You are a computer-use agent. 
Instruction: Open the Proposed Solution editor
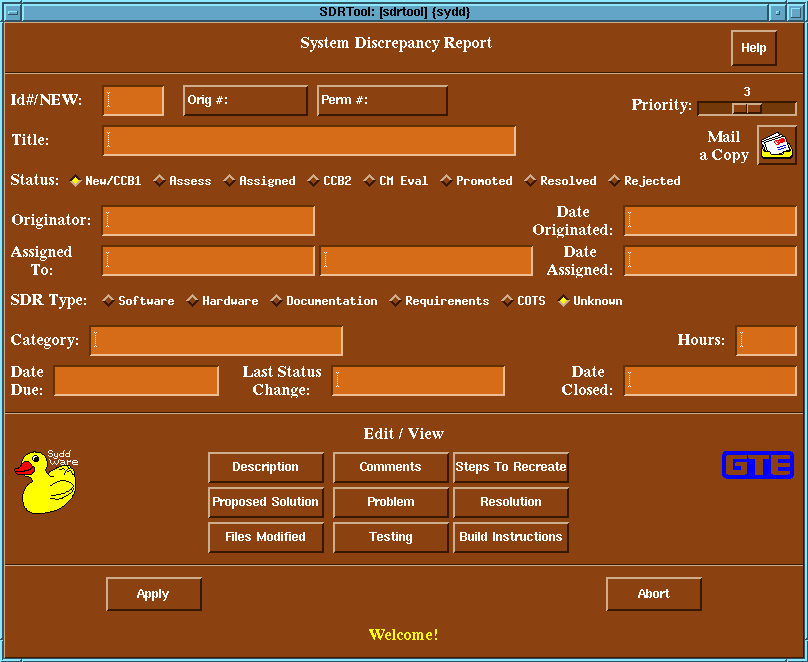click(265, 502)
